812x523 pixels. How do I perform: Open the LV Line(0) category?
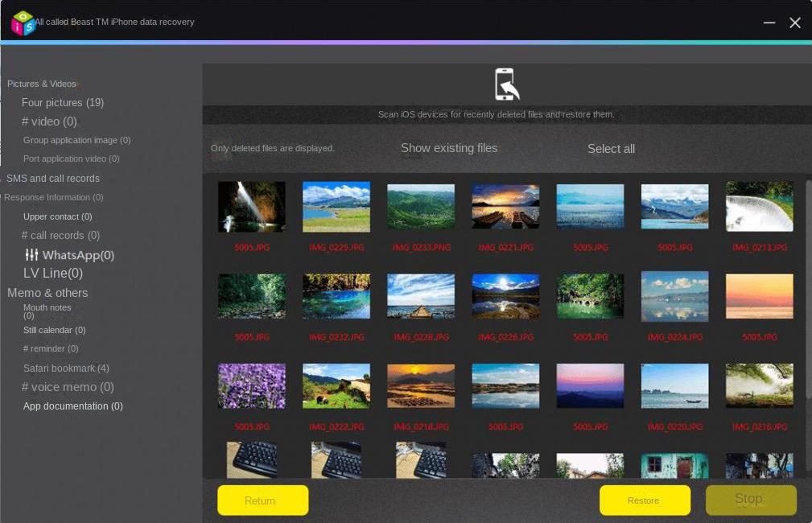click(53, 274)
